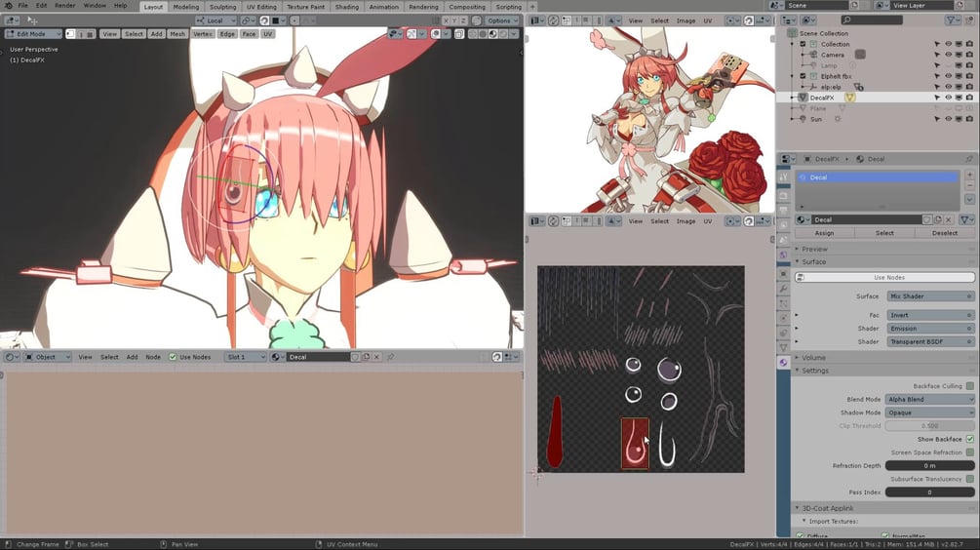Image resolution: width=980 pixels, height=550 pixels.
Task: Open the Surface Mix Shader dropdown
Action: (930, 296)
